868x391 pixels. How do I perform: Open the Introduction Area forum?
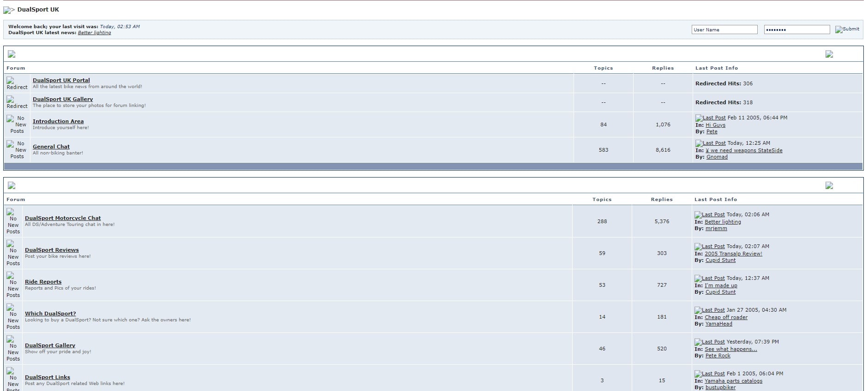pos(58,121)
